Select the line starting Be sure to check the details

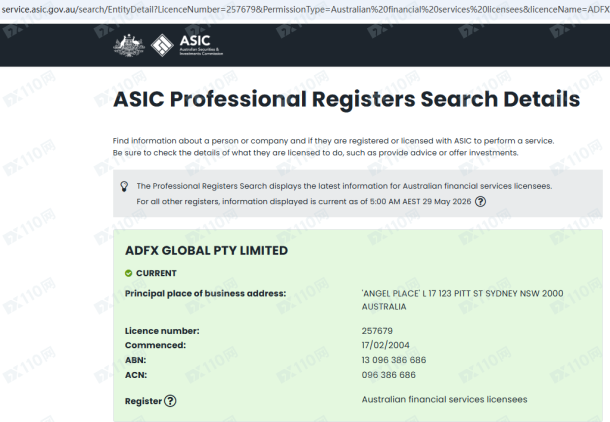(x=316, y=153)
